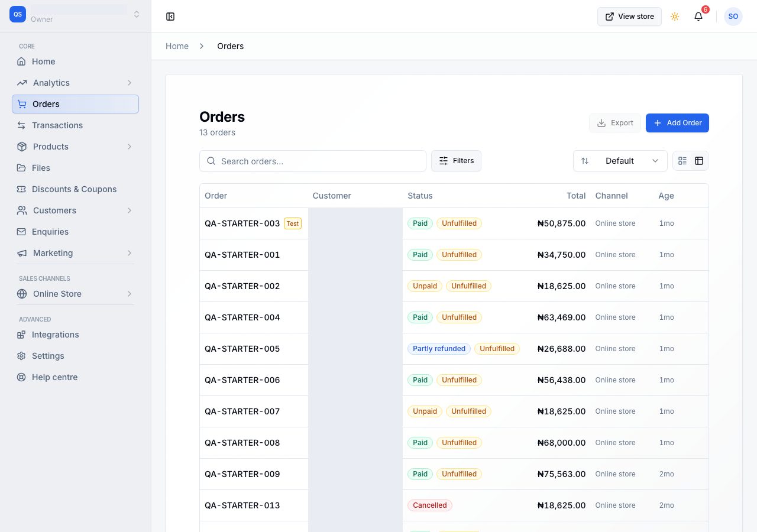The image size is (757, 532).
Task: Click Settings gear icon
Action: pos(21,356)
